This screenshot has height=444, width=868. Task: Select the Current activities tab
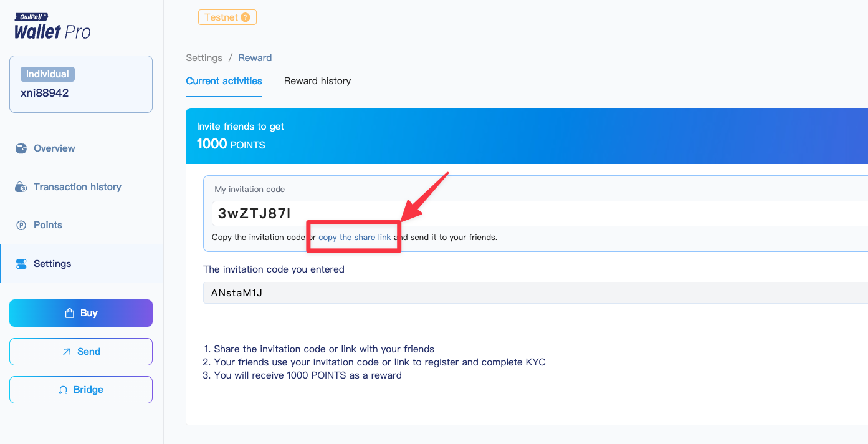[224, 81]
